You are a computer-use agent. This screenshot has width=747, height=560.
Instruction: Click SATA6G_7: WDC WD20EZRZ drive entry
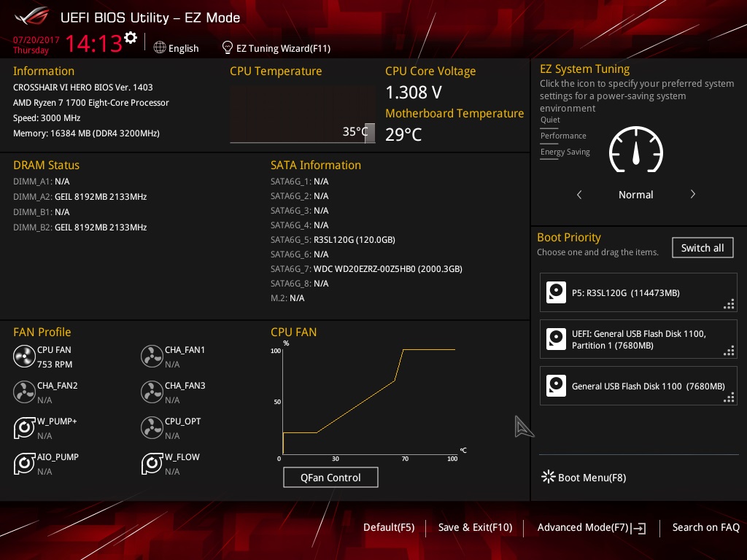coord(366,268)
